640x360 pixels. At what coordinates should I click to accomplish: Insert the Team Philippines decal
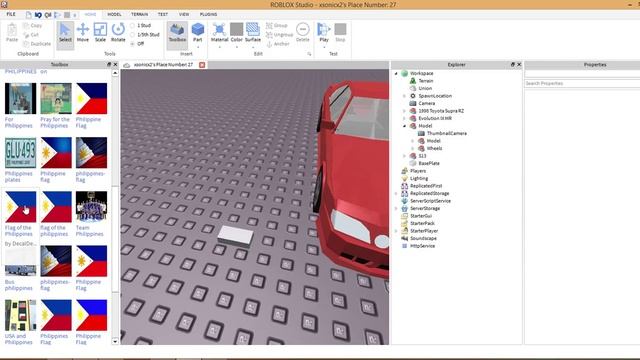(91, 207)
